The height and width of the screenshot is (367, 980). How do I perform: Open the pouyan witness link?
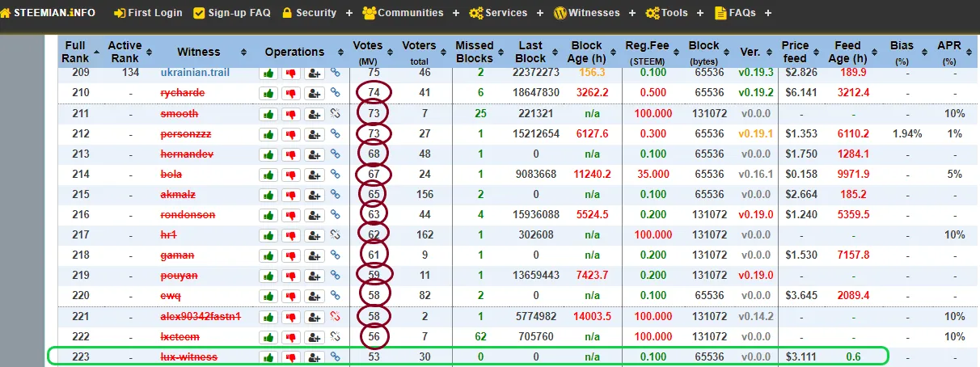179,276
